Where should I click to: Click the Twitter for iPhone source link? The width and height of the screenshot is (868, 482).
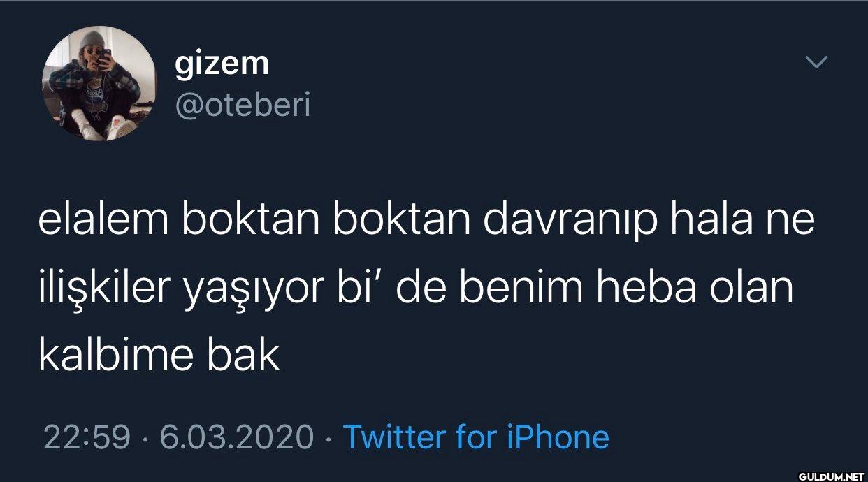click(x=476, y=437)
